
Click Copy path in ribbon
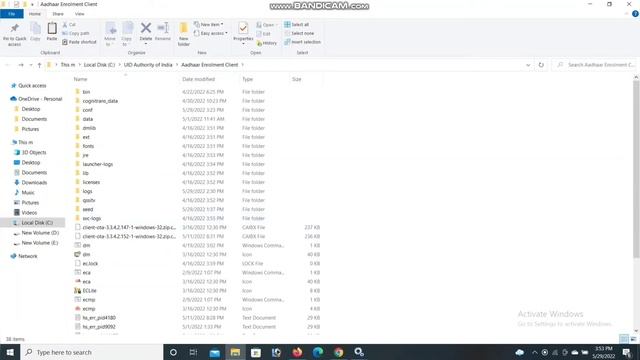pos(76,33)
